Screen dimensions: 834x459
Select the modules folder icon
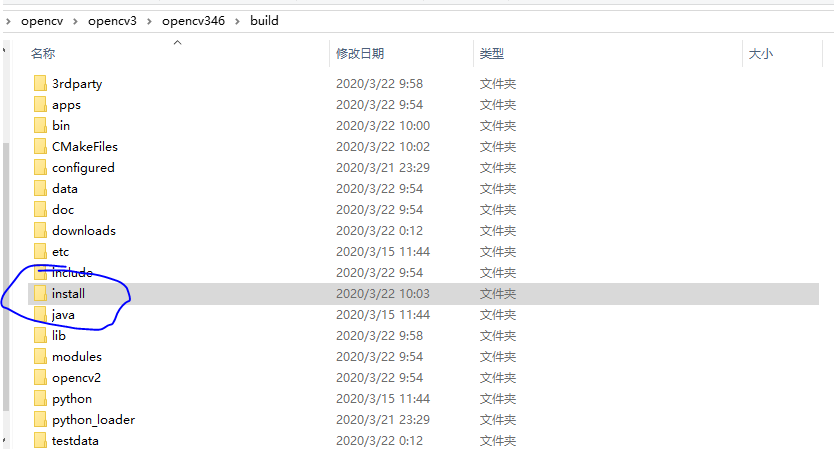(40, 356)
